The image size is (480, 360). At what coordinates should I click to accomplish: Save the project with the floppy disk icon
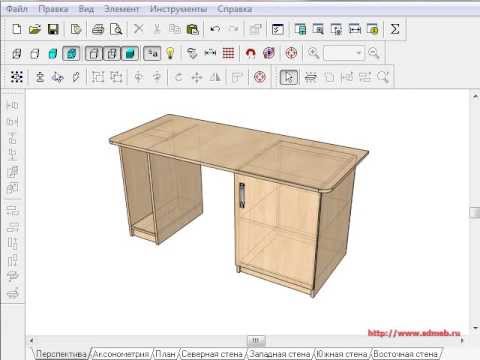[53, 29]
